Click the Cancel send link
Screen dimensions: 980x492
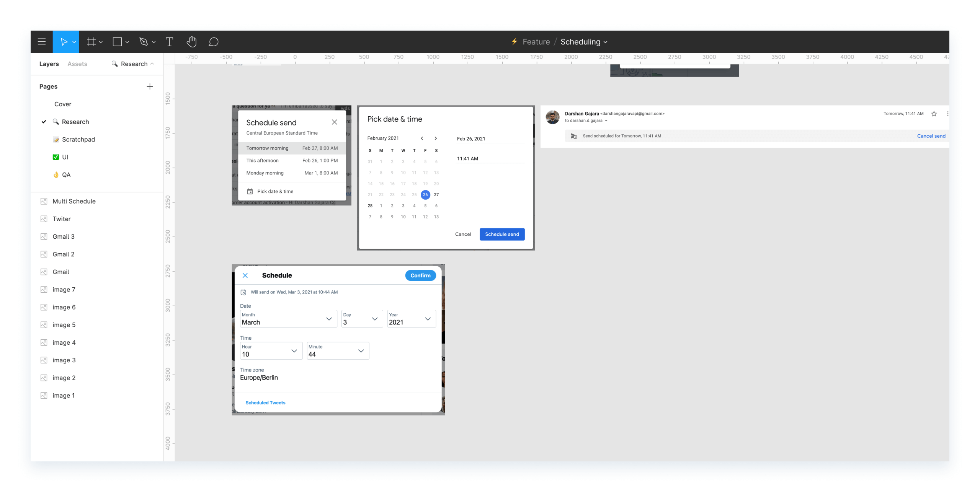pos(931,136)
